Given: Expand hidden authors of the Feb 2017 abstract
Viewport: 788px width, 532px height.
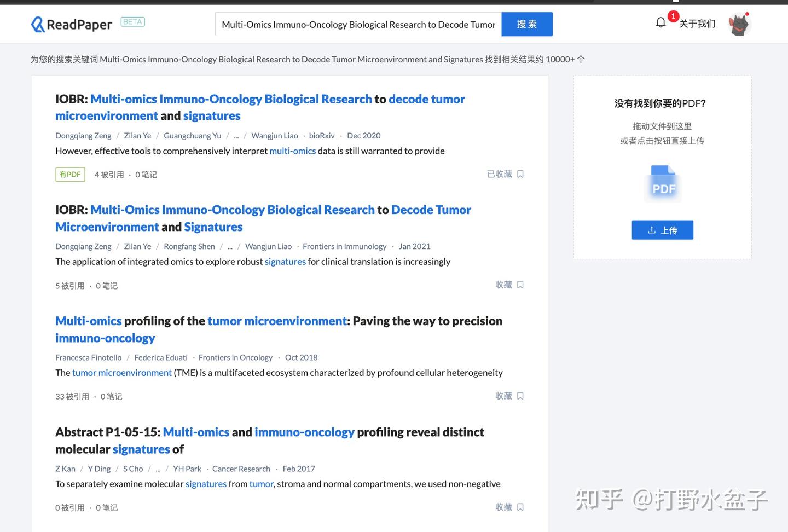Looking at the screenshot, I should pos(158,469).
